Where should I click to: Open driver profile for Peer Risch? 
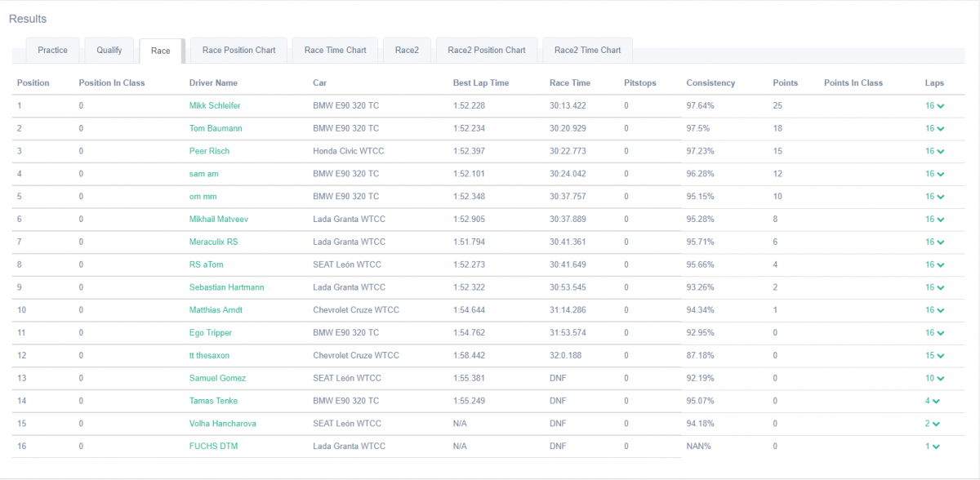coord(209,152)
